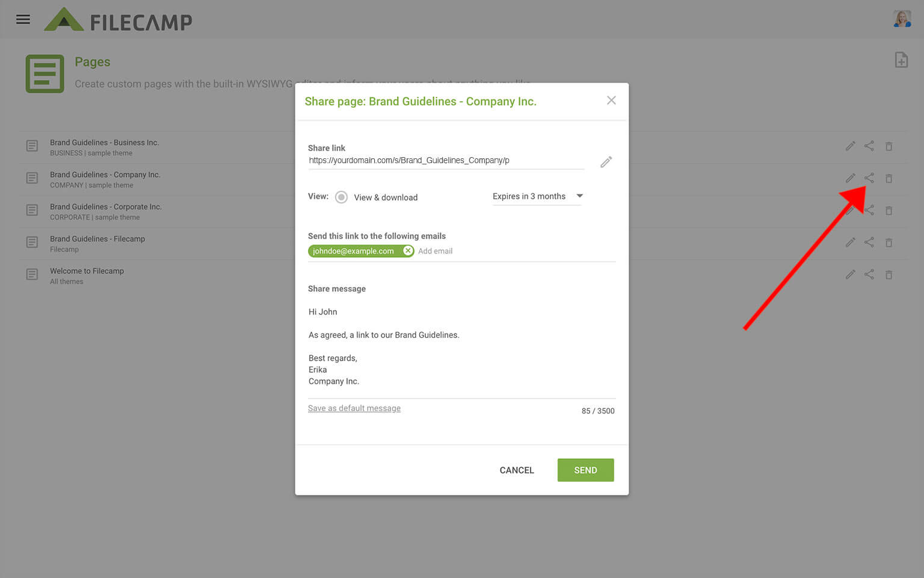The image size is (924, 578).
Task: Click the add new page icon
Action: click(901, 60)
